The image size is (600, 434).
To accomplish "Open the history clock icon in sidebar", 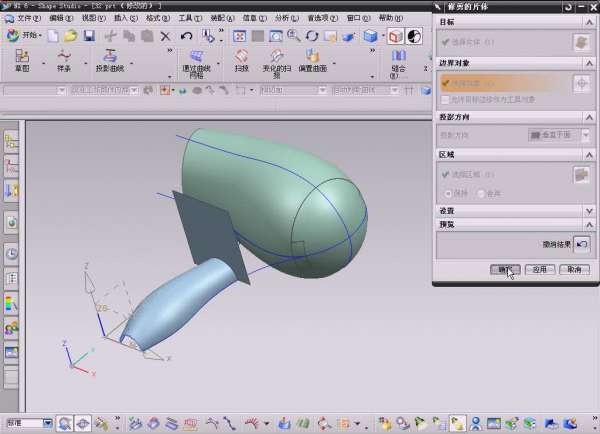I will [12, 254].
